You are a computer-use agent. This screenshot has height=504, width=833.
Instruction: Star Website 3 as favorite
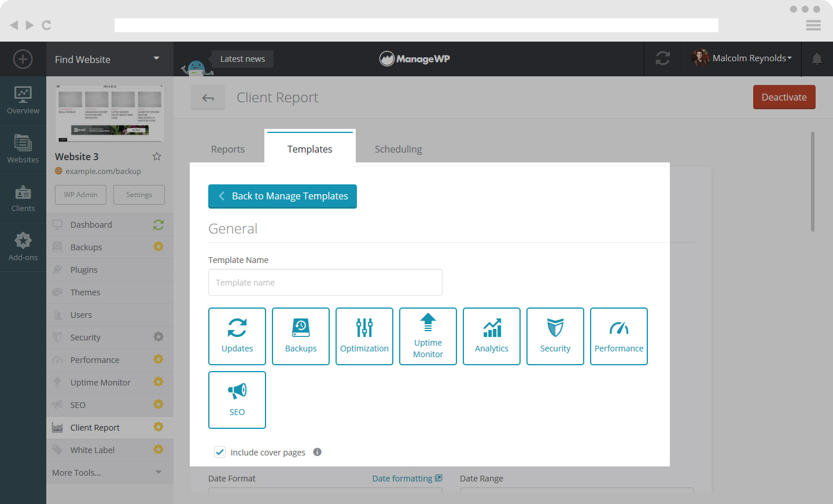point(157,156)
